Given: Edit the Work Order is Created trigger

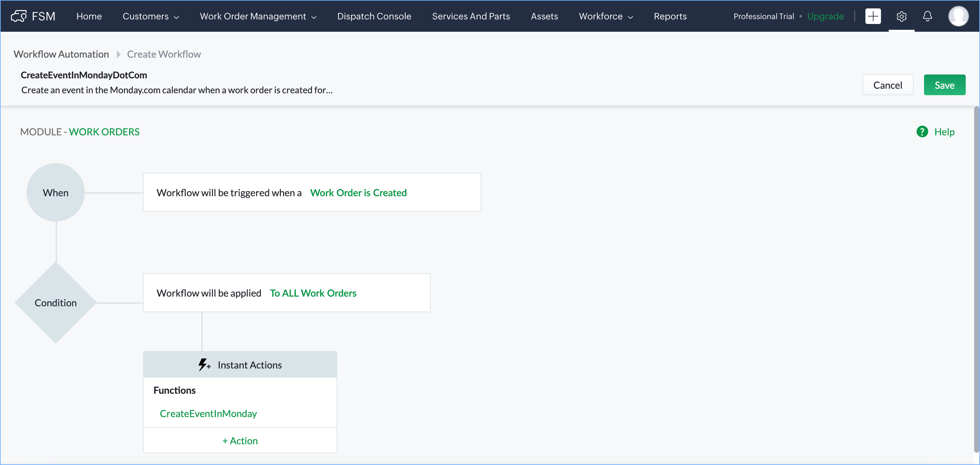Looking at the screenshot, I should pyautogui.click(x=358, y=193).
